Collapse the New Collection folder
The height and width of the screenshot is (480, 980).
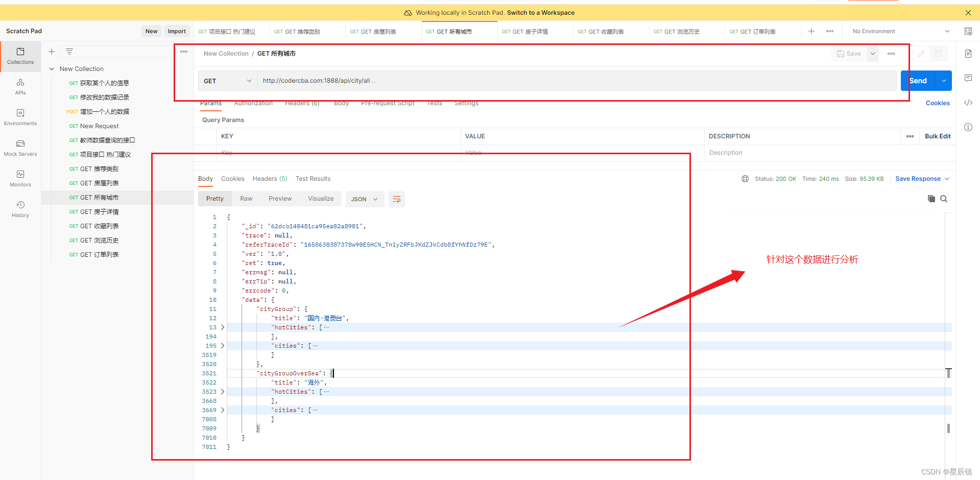(x=52, y=69)
